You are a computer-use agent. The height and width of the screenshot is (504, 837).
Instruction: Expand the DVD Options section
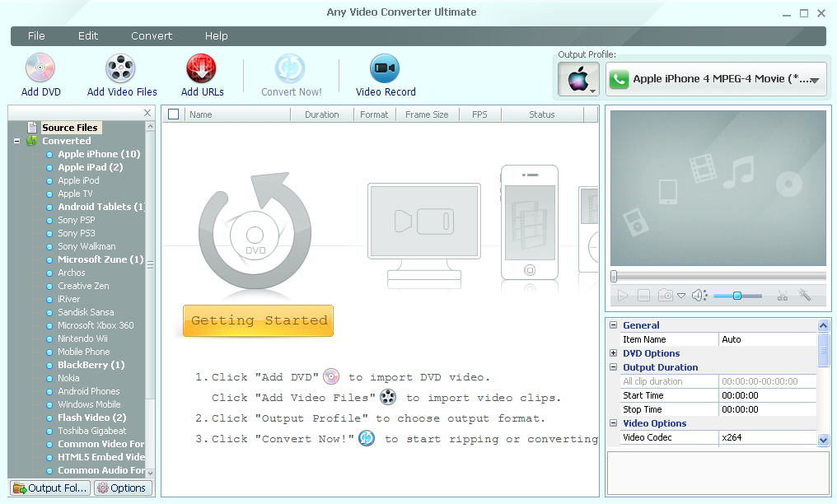click(613, 353)
